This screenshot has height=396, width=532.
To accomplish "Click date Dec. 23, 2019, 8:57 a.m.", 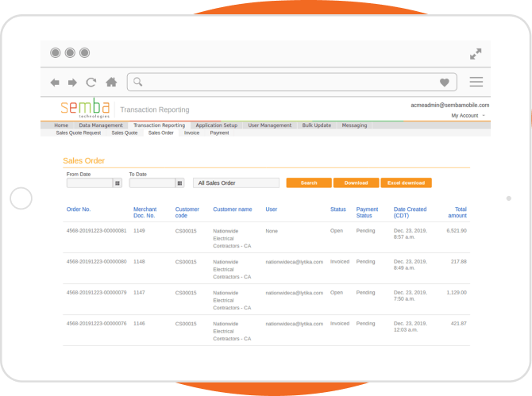I will (411, 233).
